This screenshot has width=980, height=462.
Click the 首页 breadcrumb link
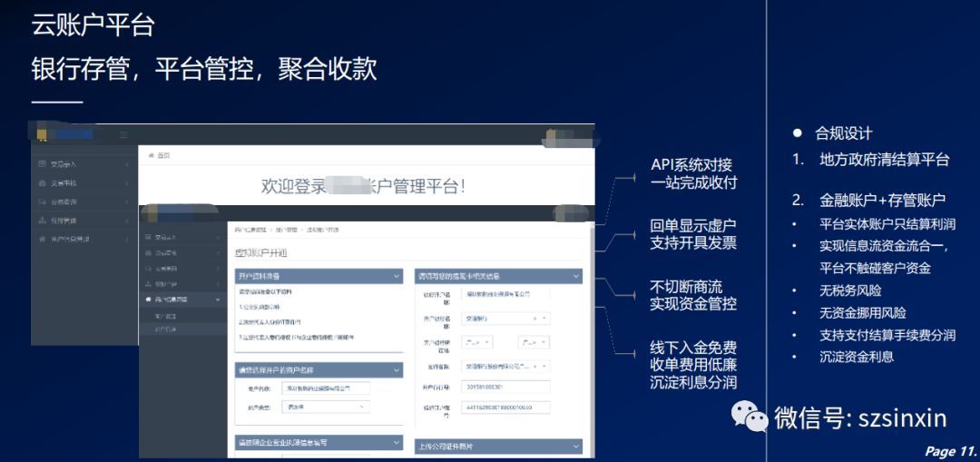click(x=164, y=155)
